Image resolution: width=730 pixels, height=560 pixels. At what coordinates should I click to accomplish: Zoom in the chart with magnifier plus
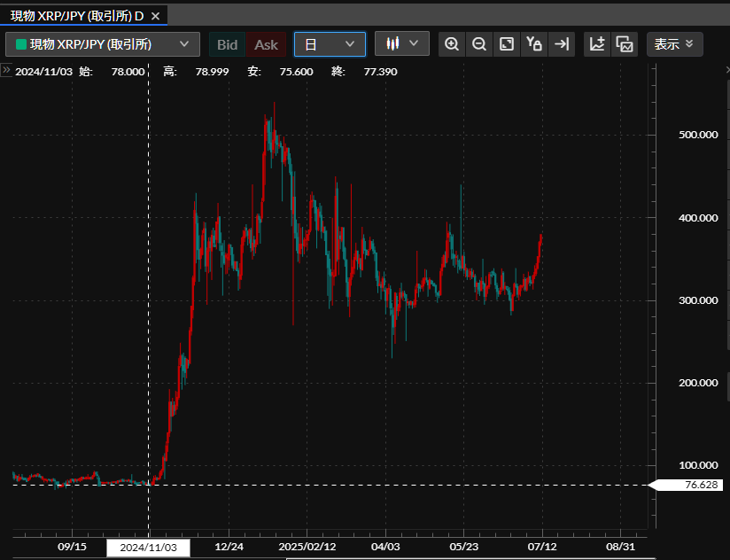point(452,44)
